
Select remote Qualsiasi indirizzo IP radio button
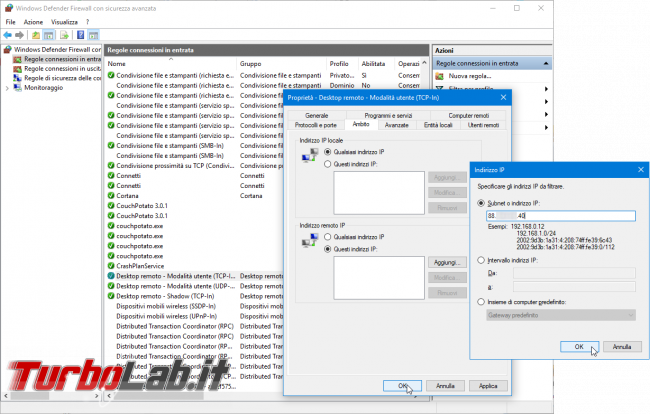point(327,237)
